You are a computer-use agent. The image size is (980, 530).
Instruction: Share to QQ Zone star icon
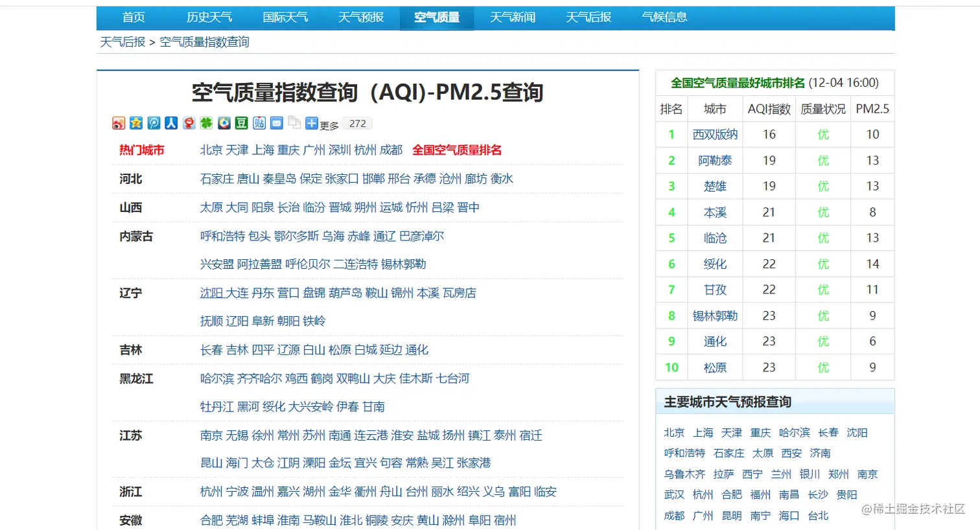coord(136,123)
